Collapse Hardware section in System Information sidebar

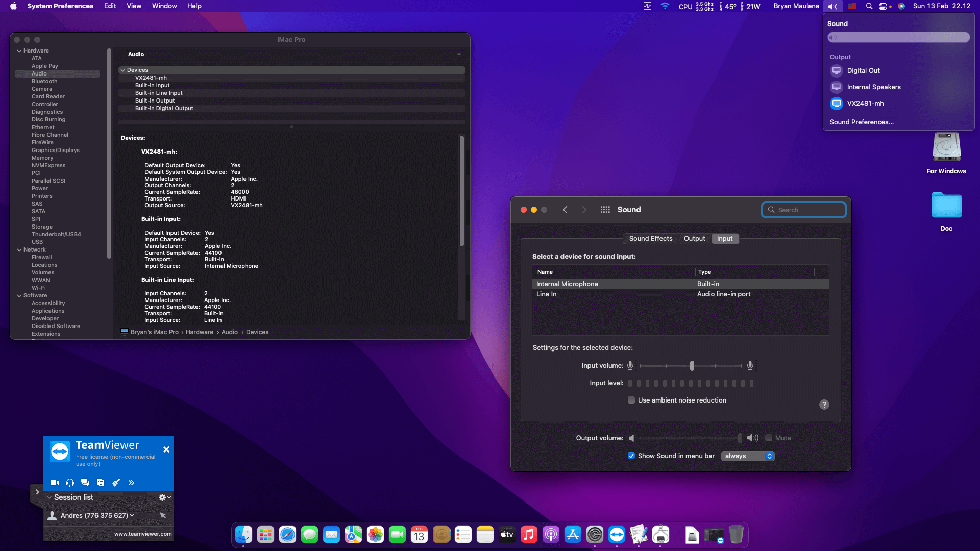point(19,51)
